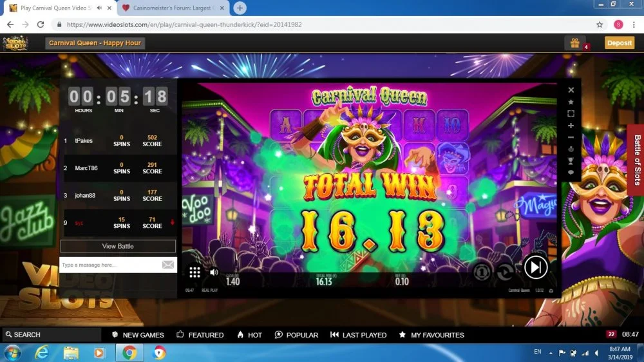
Task: Open the Chrome three-dot menu
Action: pos(634,24)
